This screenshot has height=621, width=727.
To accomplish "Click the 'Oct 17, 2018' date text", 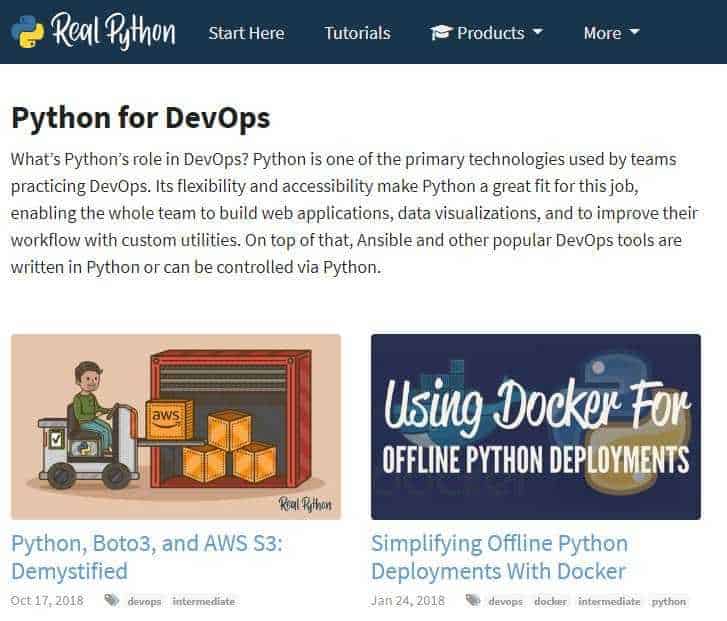I will tap(47, 601).
